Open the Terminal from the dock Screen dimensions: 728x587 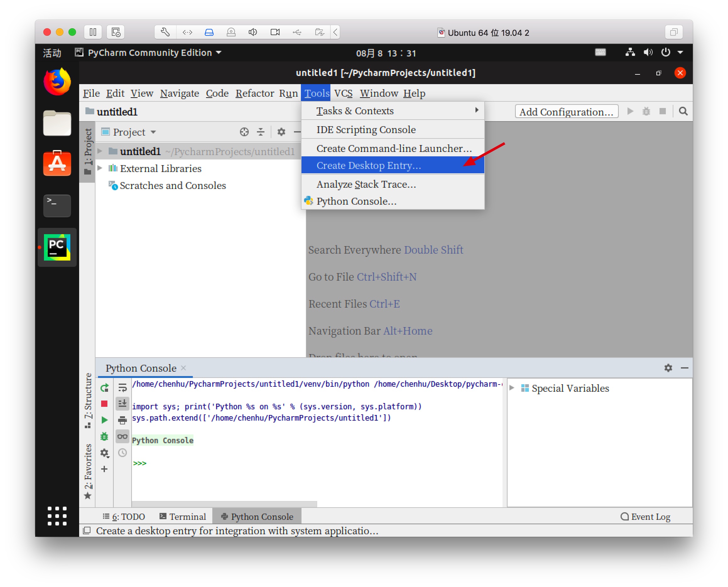tap(57, 206)
